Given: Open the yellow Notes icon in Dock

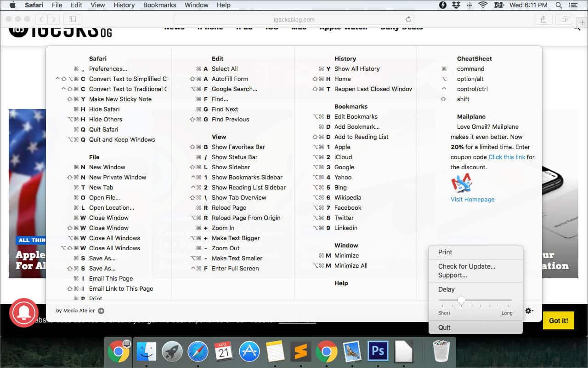Looking at the screenshot, I should (275, 352).
